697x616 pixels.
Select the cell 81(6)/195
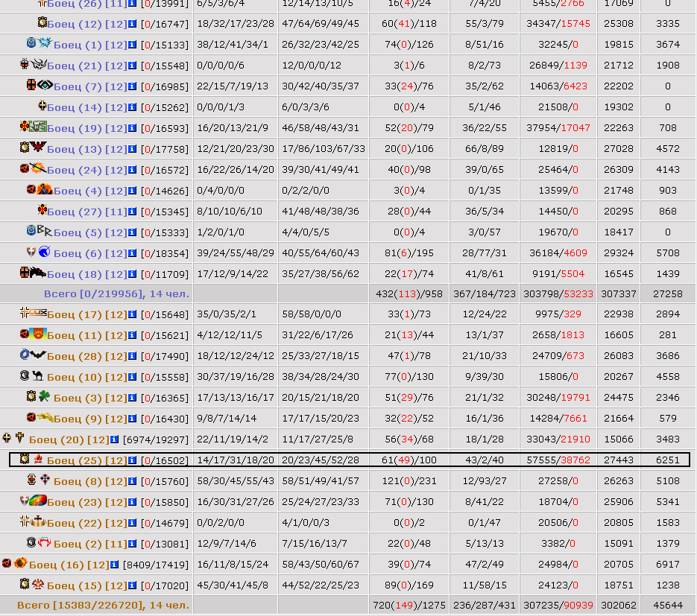(x=409, y=253)
